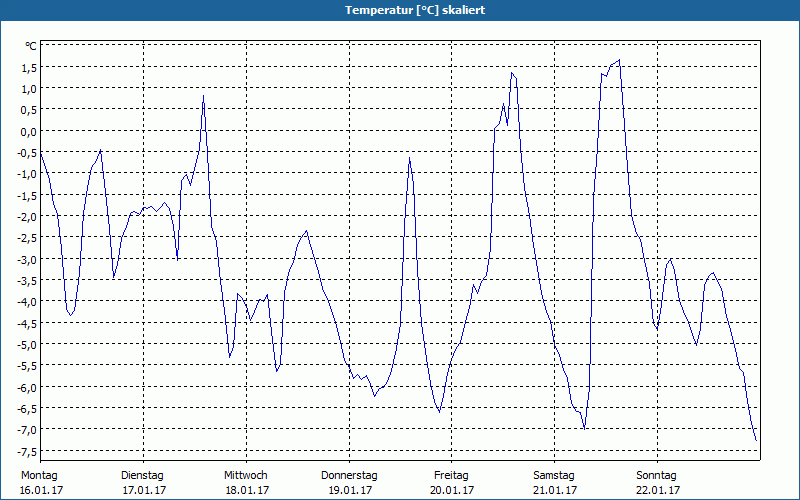
Task: Click the -3,5 axis value
Action: click(28, 281)
